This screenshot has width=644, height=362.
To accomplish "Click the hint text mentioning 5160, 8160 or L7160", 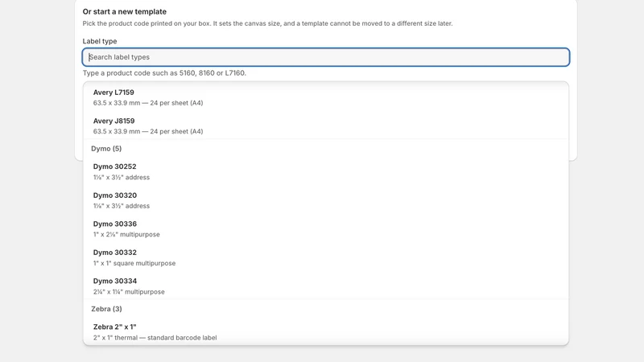I will (164, 73).
